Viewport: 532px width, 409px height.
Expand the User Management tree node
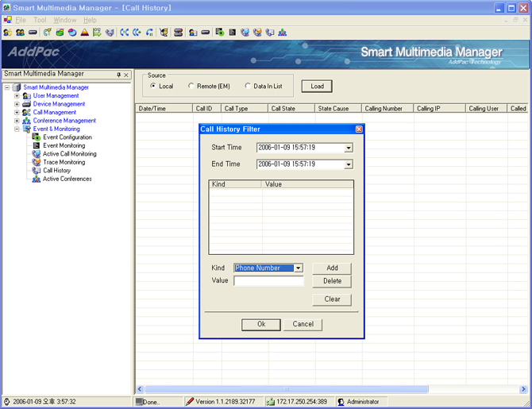click(17, 96)
